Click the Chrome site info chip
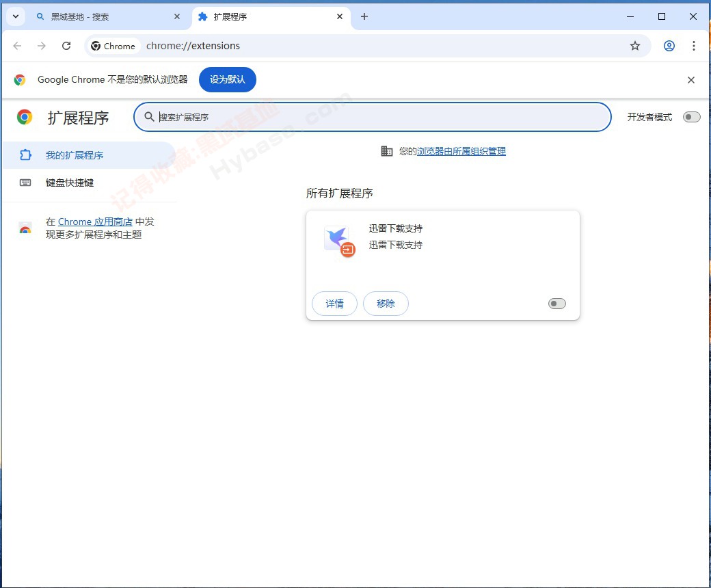 click(113, 46)
